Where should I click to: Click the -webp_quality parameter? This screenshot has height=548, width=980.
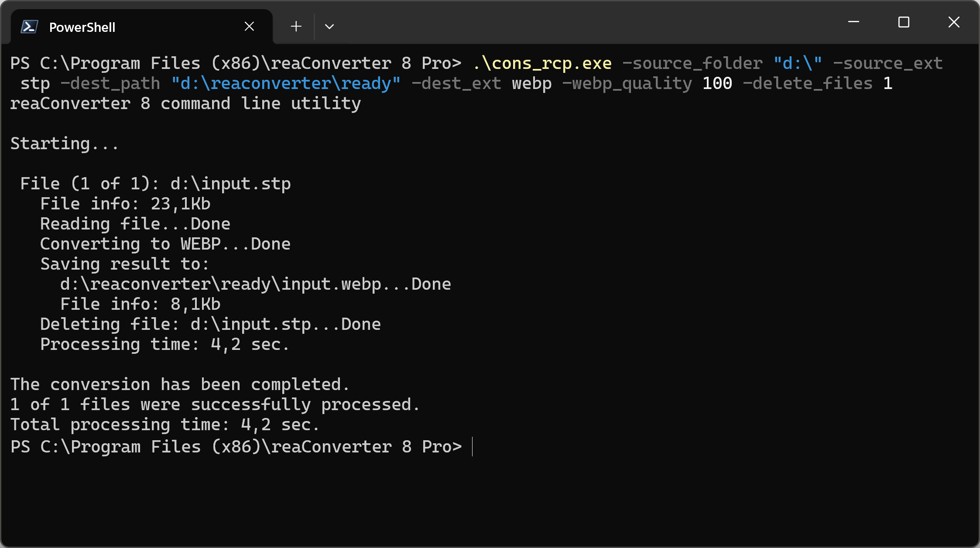tap(627, 83)
